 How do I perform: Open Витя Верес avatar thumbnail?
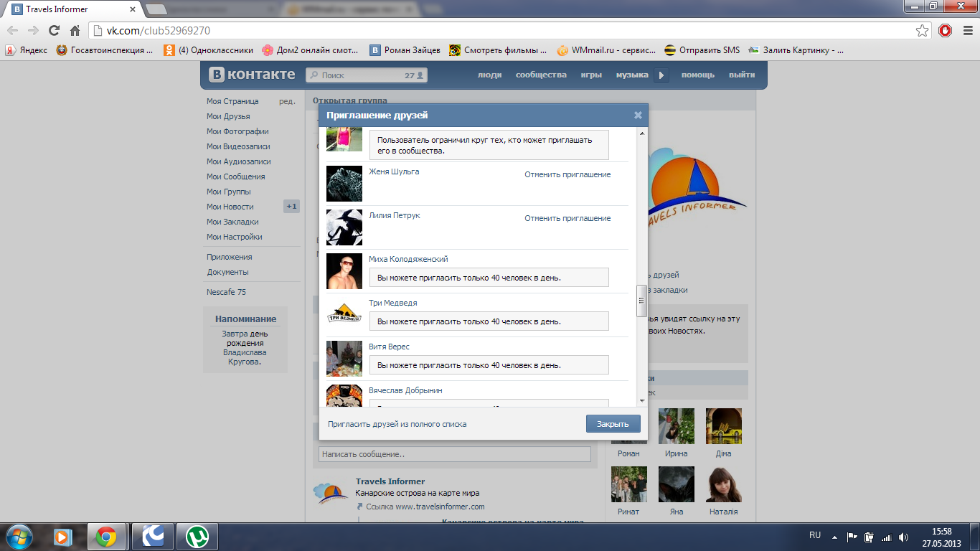pyautogui.click(x=344, y=359)
